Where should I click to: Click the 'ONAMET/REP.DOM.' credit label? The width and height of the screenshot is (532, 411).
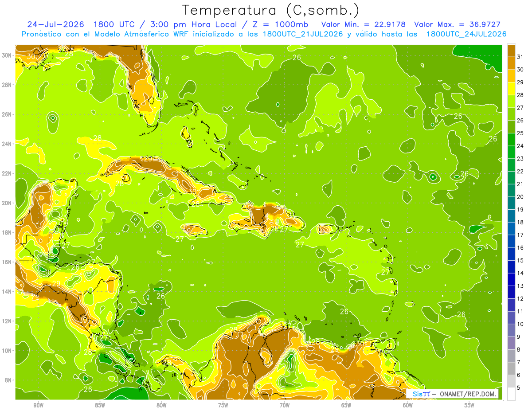[468, 394]
